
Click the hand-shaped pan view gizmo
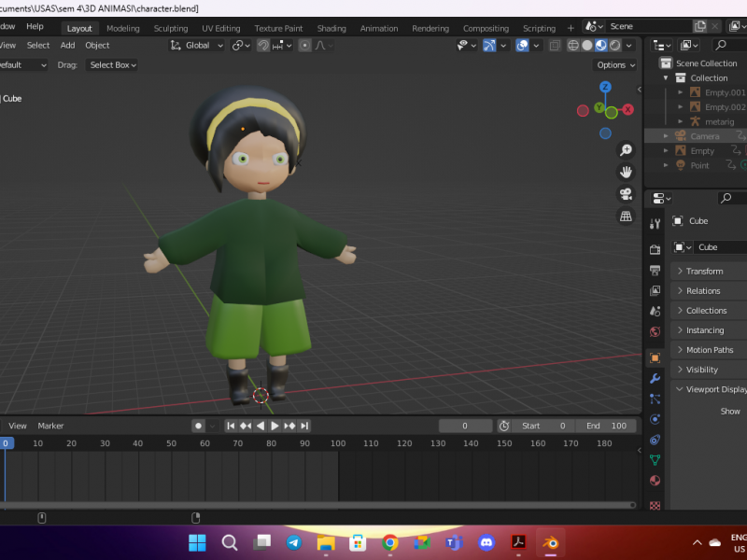tap(626, 172)
